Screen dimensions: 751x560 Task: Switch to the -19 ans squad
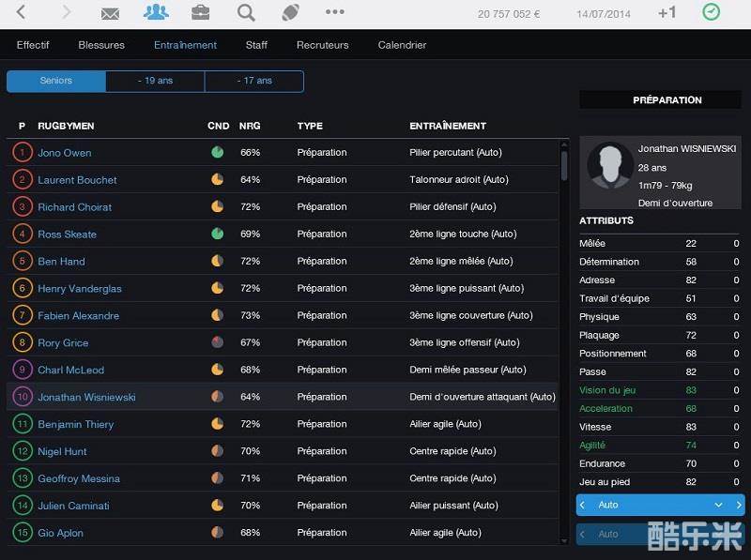click(156, 82)
